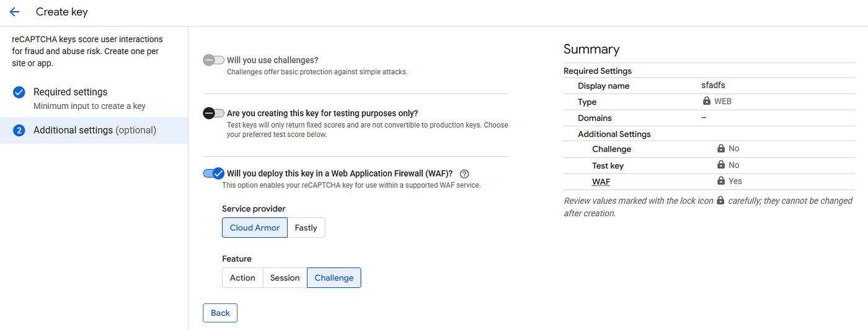The height and width of the screenshot is (330, 868).
Task: Open Additional settings (optional) step
Action: [94, 131]
